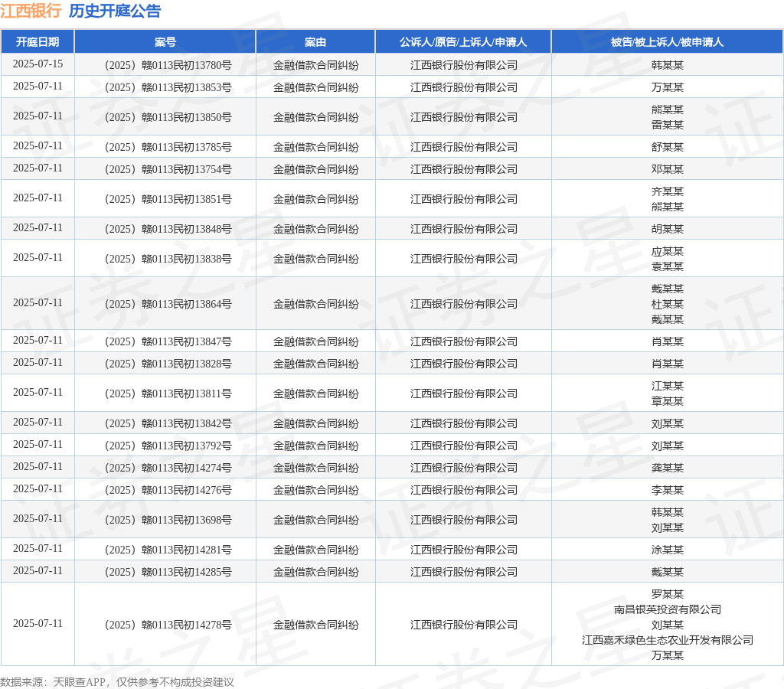Click defendant 万某某 in case 13853 row

[667, 87]
